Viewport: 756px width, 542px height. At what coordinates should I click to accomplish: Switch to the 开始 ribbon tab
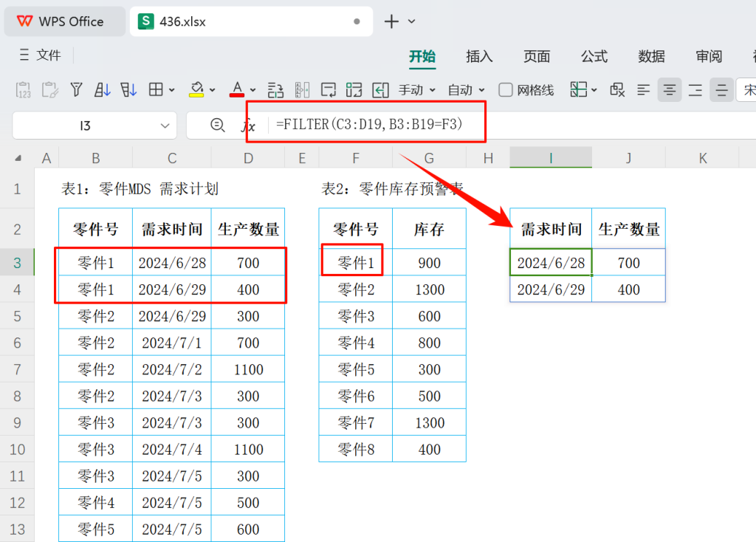pyautogui.click(x=422, y=56)
